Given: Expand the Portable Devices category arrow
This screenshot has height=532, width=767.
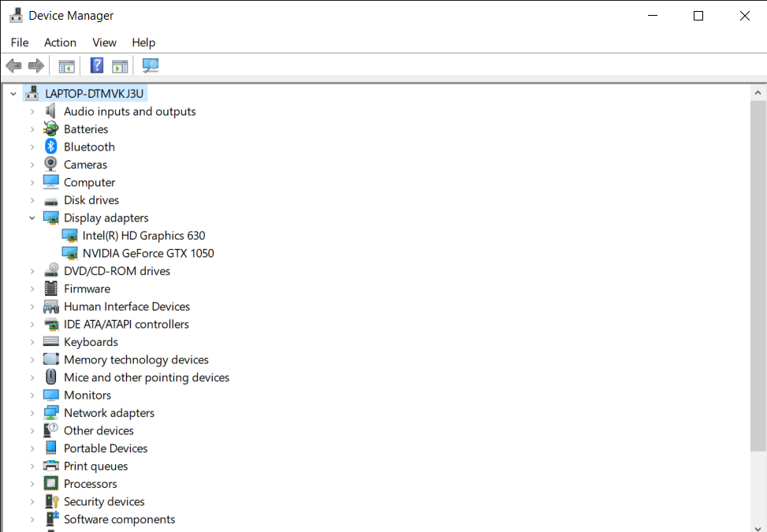Looking at the screenshot, I should pyautogui.click(x=32, y=448).
